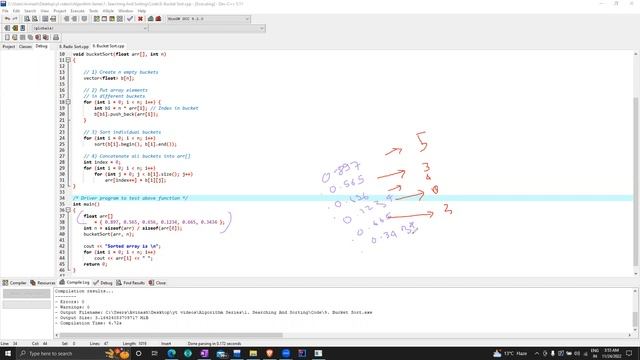Click the Redo toolbar icon

click(x=15, y=19)
